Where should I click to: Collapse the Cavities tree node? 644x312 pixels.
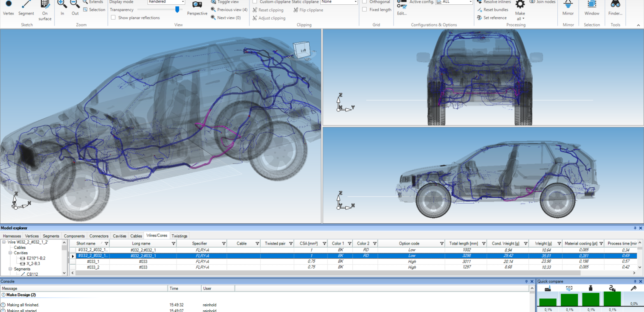(x=10, y=253)
